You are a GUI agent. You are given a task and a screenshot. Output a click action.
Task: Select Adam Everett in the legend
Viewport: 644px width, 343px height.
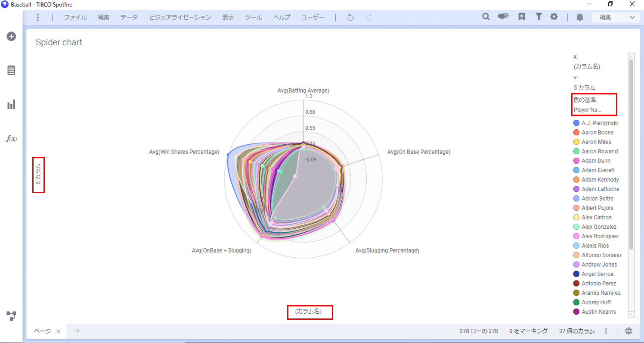coord(598,170)
